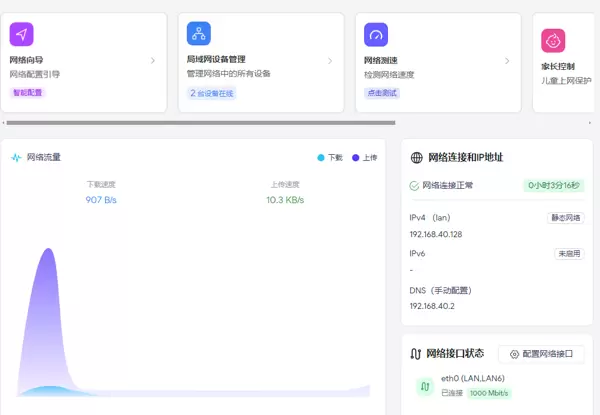600x415 pixels.
Task: Click the globe icon beside 网络连接和IP地址
Action: coord(417,157)
